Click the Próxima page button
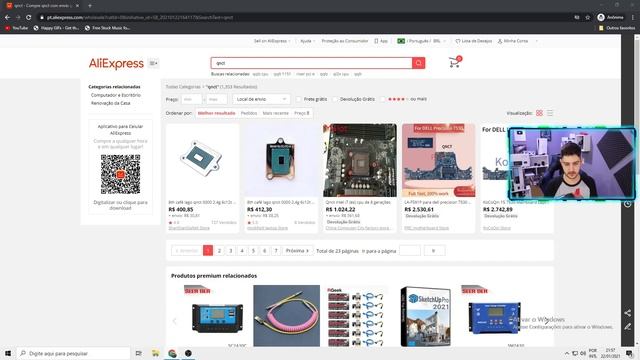 click(x=298, y=251)
